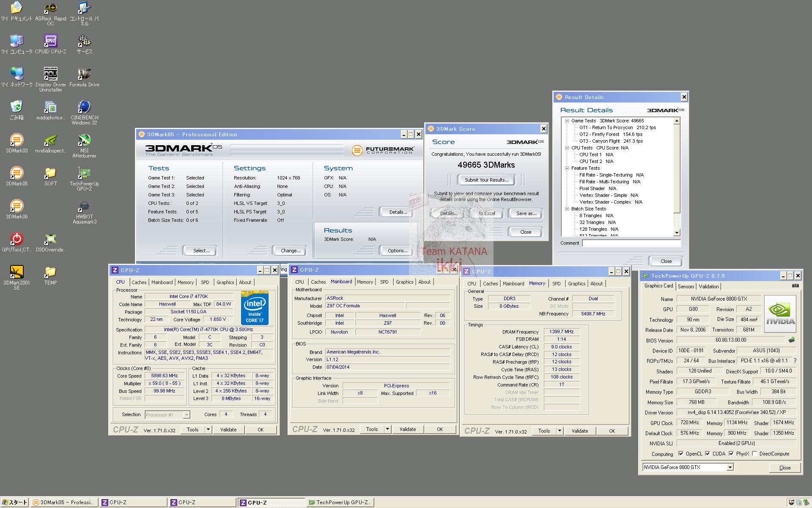Click Validate in Memory CPU-Z window
The width and height of the screenshot is (812, 508).
click(580, 431)
